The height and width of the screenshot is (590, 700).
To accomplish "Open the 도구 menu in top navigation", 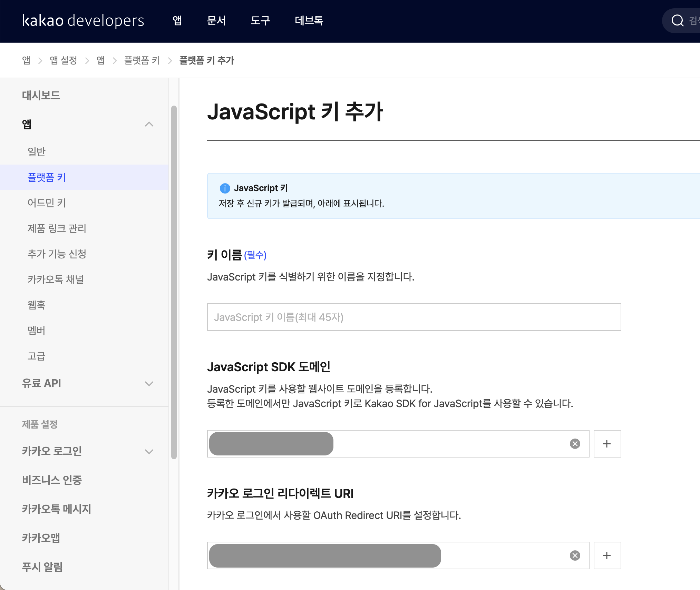I will click(260, 21).
